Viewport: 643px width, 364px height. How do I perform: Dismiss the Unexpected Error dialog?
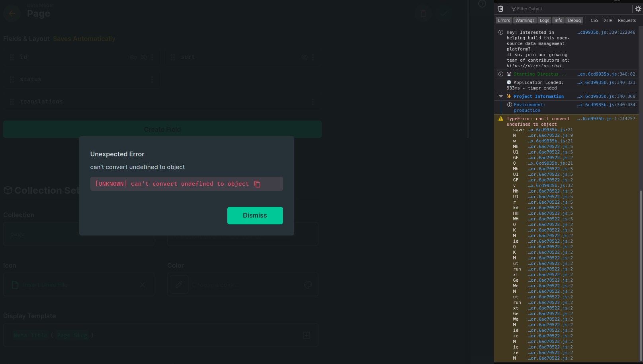pos(255,216)
